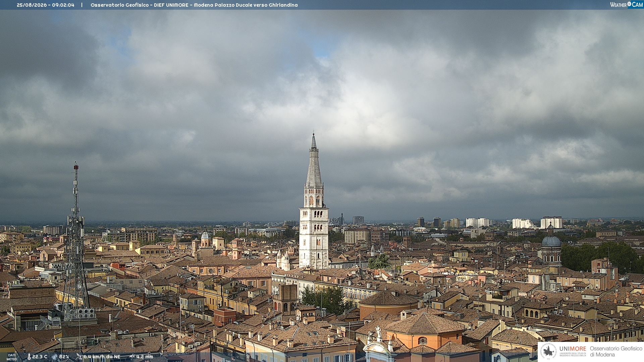Click the blue-grey church dome
This screenshot has width=644, height=362.
[551, 241]
